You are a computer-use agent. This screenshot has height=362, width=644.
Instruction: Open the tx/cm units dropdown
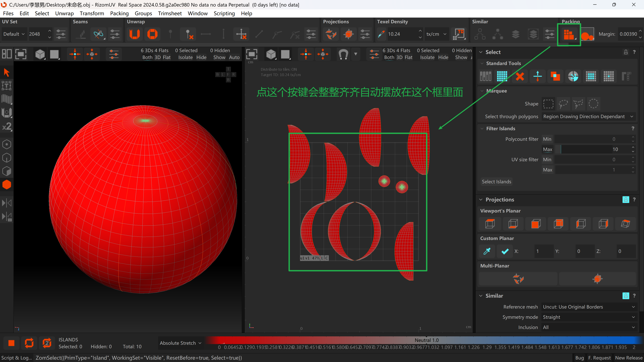tap(437, 34)
